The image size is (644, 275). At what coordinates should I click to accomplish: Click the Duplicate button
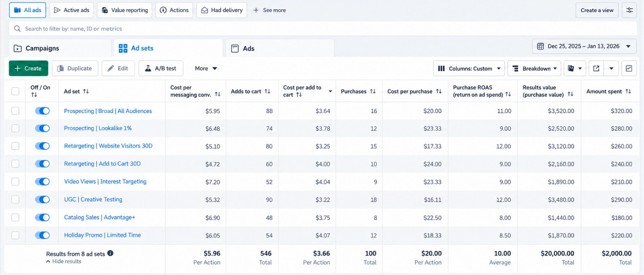click(x=74, y=69)
